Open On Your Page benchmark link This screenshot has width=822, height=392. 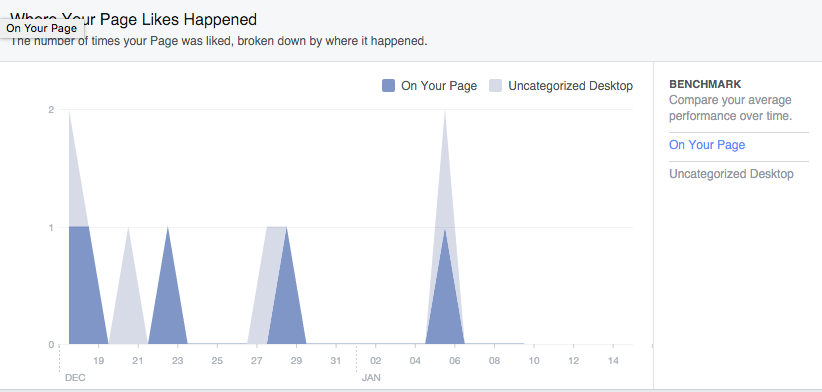707,145
